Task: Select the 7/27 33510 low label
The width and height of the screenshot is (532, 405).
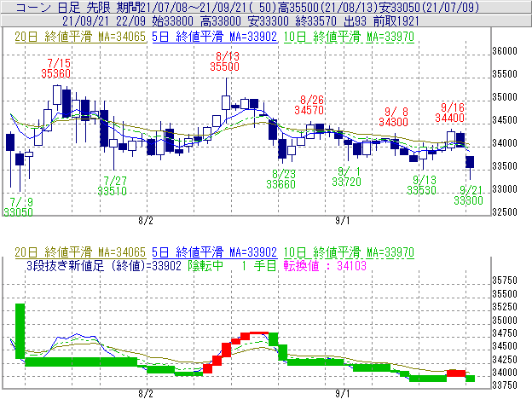Action: [113, 186]
